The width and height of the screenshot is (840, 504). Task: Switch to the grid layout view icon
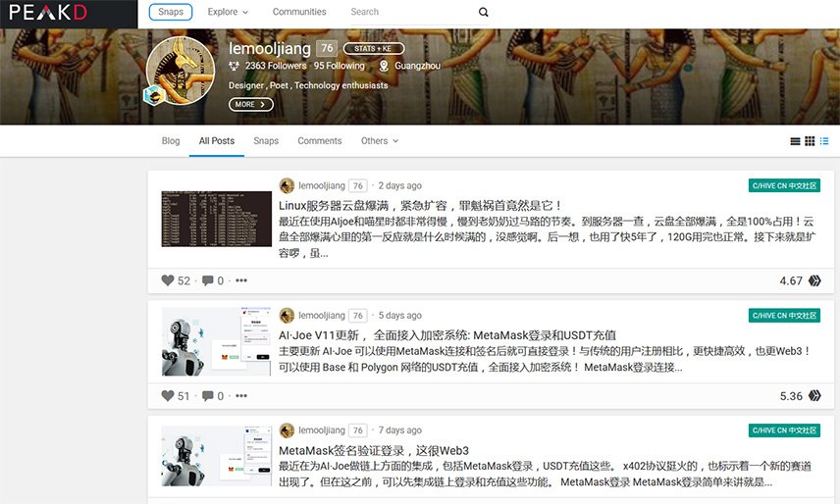(x=810, y=141)
